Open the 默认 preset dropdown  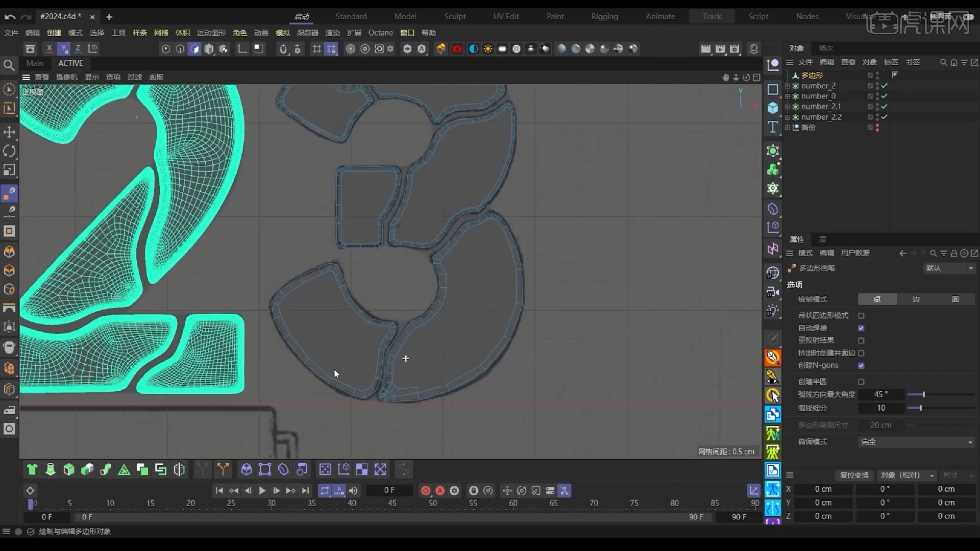[949, 268]
